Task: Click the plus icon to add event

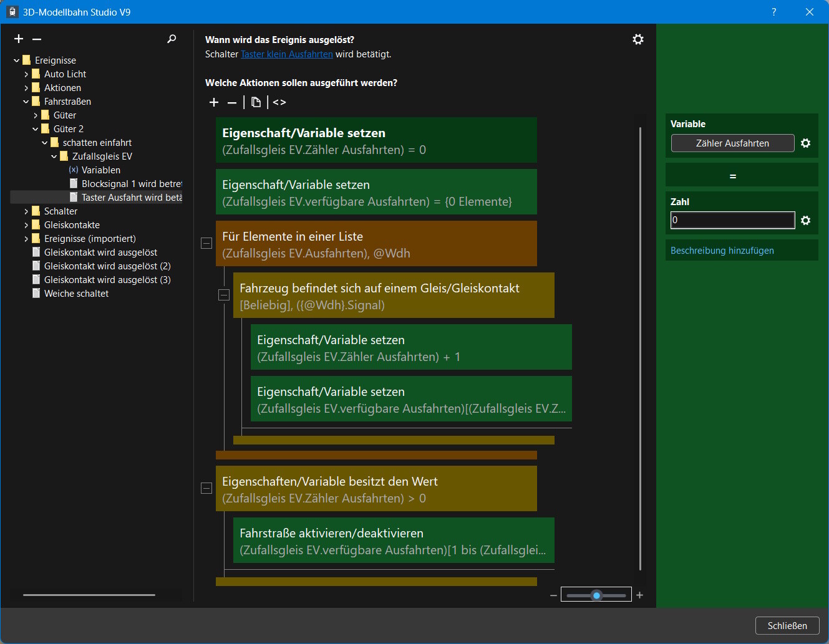Action: point(19,39)
